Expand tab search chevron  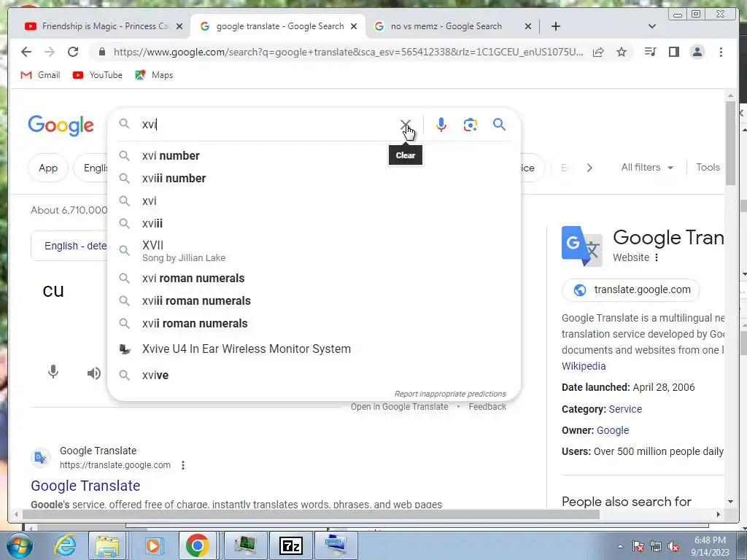point(652,26)
